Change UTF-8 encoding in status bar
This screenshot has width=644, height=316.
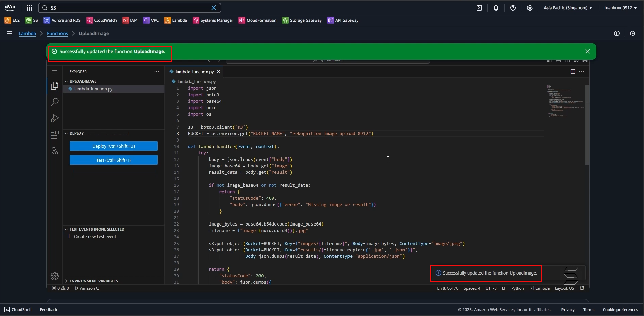click(x=491, y=288)
